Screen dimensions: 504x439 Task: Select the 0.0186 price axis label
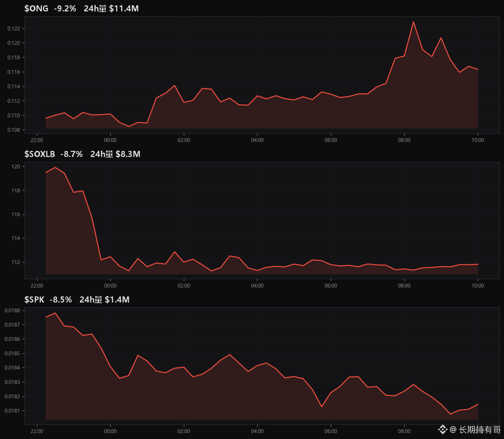click(12, 339)
